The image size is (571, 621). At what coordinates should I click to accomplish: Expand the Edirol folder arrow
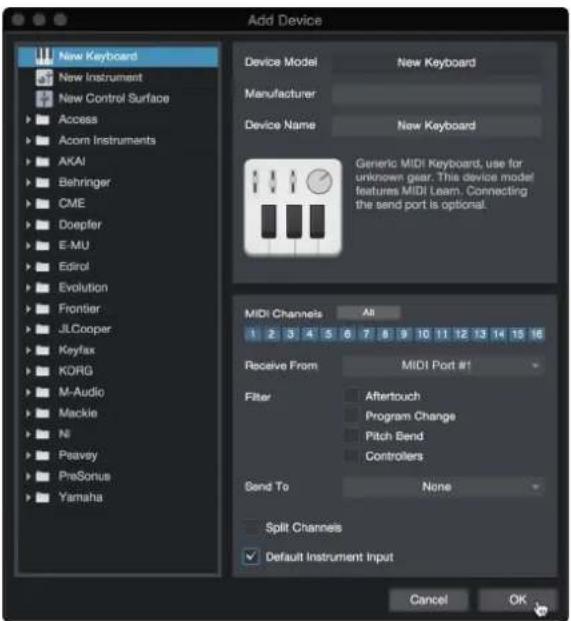click(28, 266)
